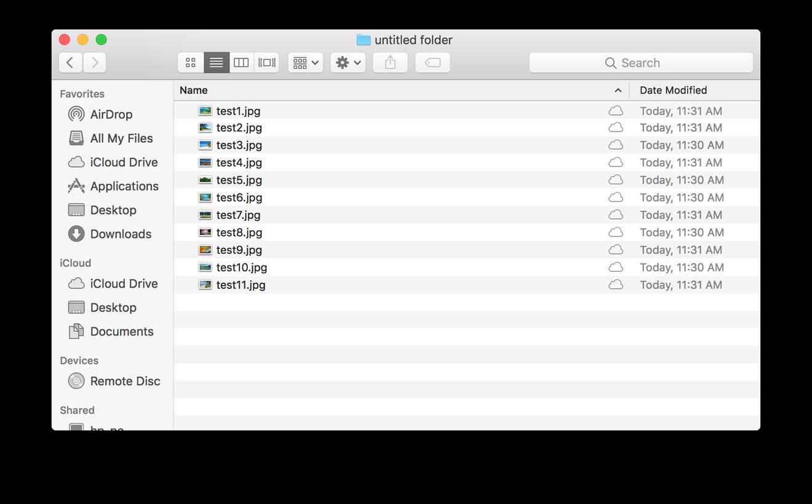Switch to icon view mode

tap(190, 62)
